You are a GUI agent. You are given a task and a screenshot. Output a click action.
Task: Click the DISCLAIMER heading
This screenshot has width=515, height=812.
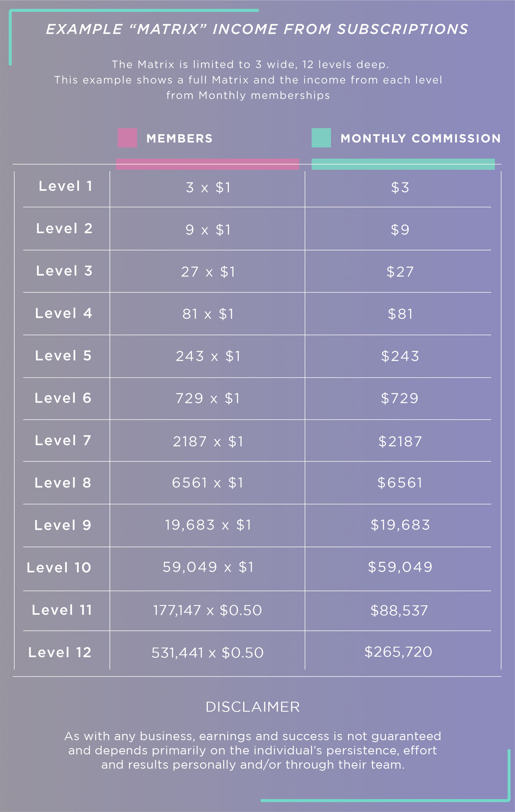(253, 707)
